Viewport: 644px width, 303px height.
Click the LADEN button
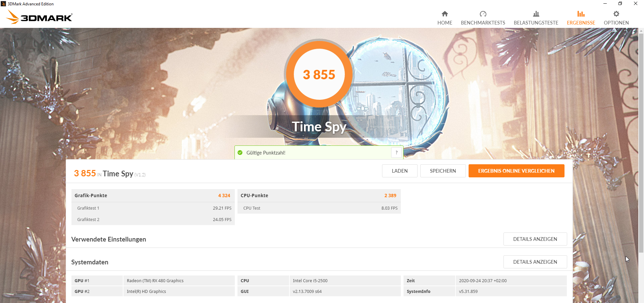[400, 171]
